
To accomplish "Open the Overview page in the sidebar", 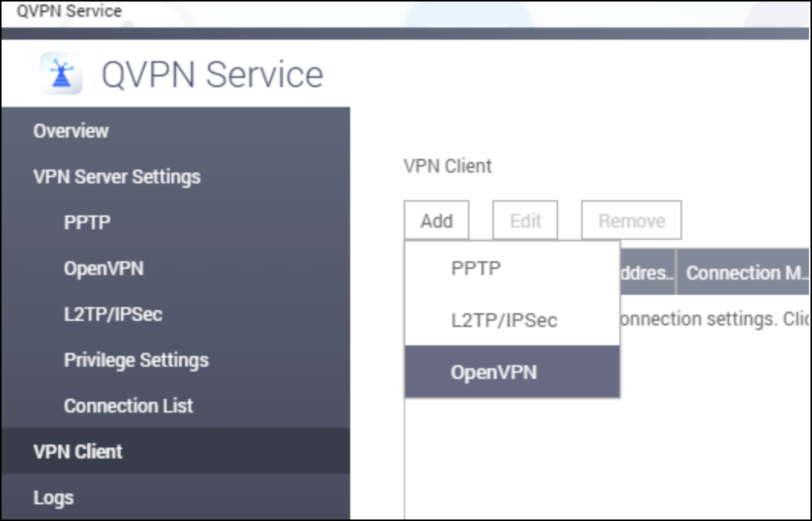I will pos(71,131).
